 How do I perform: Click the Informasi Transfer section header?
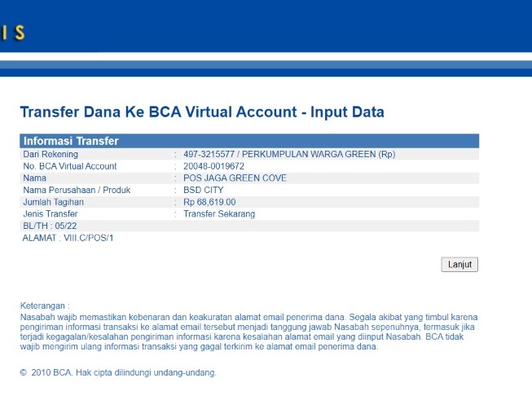[x=71, y=141]
